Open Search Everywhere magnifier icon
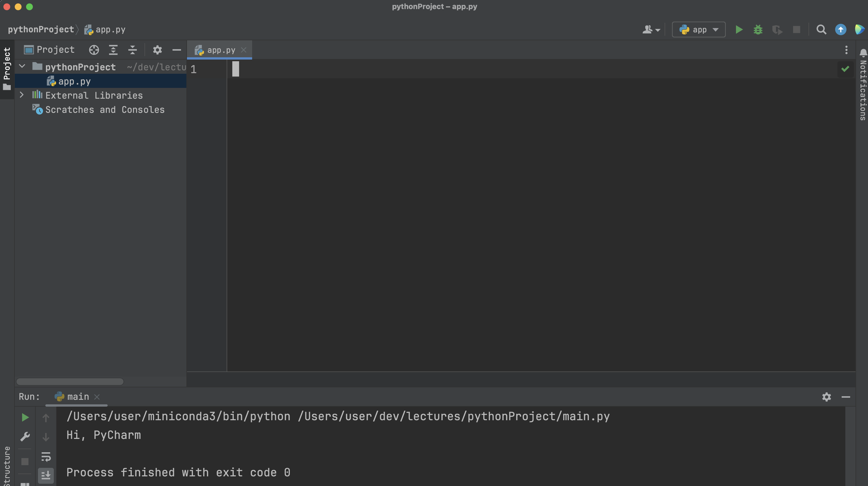868x486 pixels. [821, 30]
